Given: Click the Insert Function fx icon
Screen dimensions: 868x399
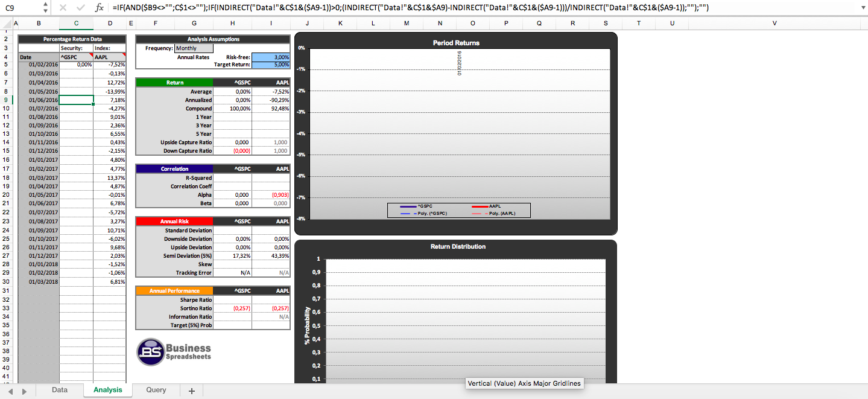Looking at the screenshot, I should point(100,8).
